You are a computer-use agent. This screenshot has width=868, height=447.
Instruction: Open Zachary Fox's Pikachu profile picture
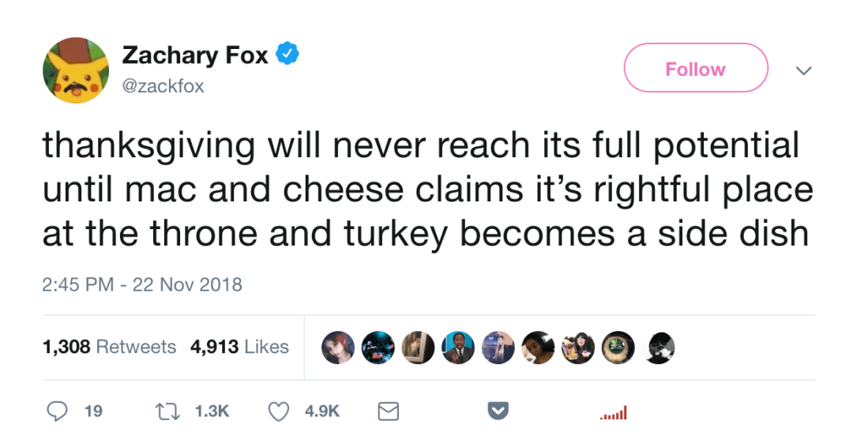click(74, 69)
